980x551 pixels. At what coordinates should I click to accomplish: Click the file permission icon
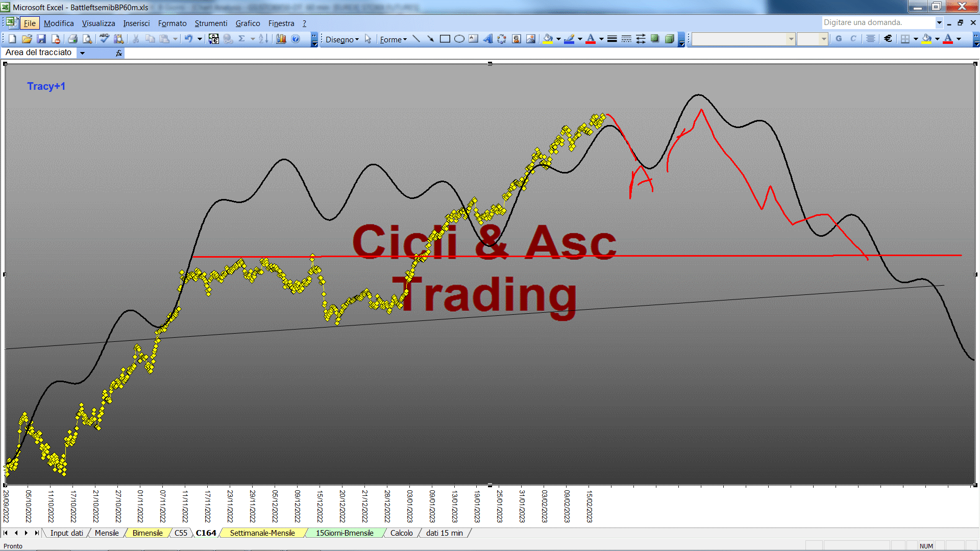tap(56, 39)
